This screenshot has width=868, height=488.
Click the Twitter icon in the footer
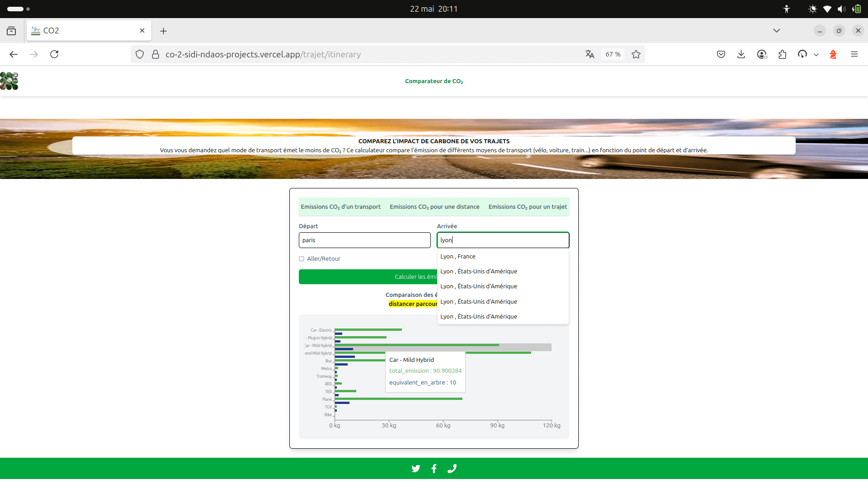pyautogui.click(x=415, y=469)
